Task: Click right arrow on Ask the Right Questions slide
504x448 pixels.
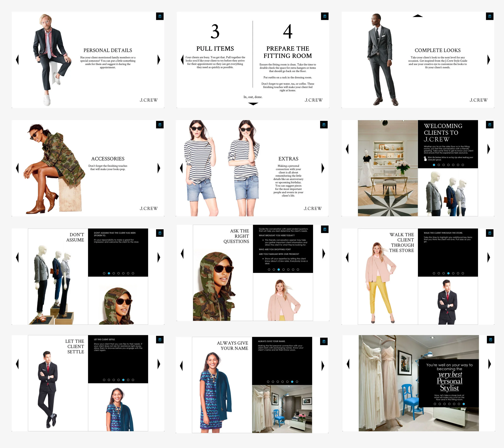Action: (324, 254)
